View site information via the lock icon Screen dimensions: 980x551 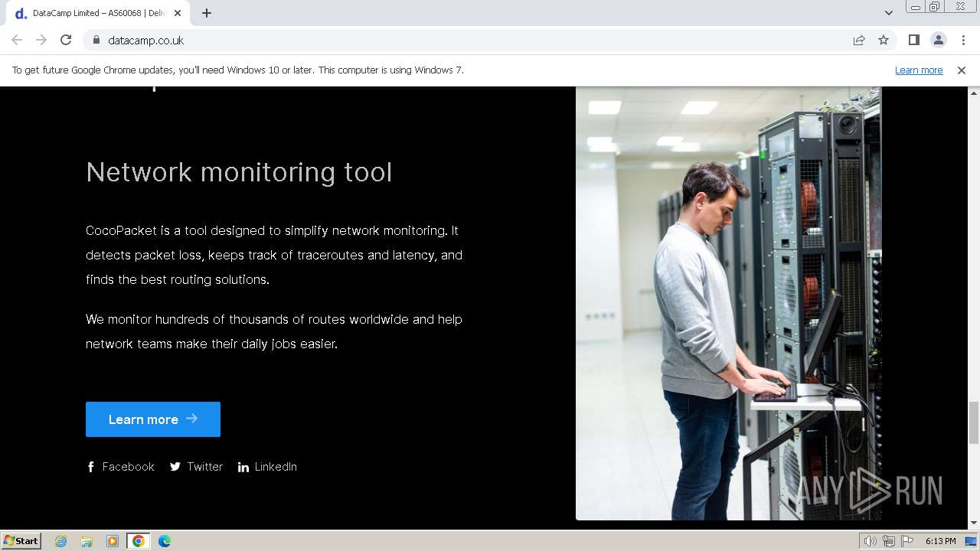tap(96, 40)
